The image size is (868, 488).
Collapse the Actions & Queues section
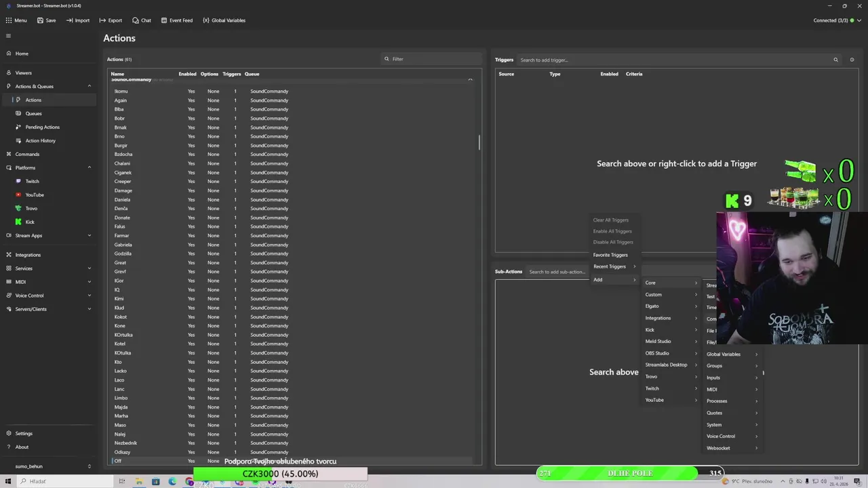coord(89,86)
